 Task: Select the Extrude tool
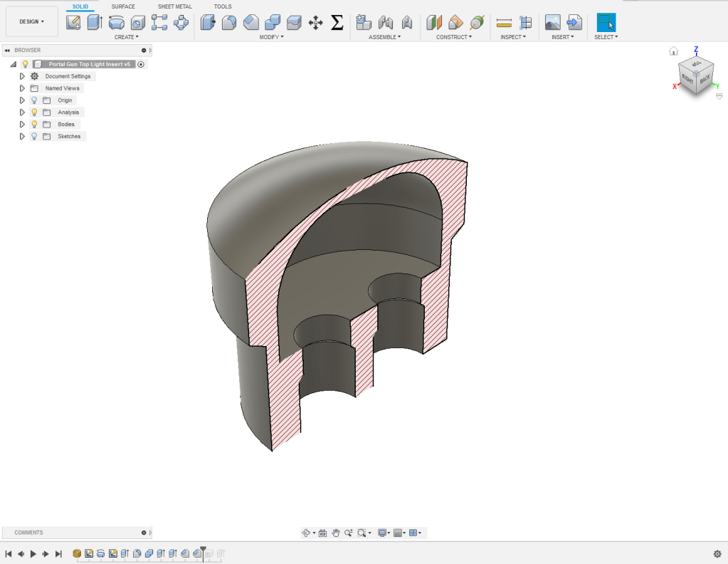tap(95, 23)
